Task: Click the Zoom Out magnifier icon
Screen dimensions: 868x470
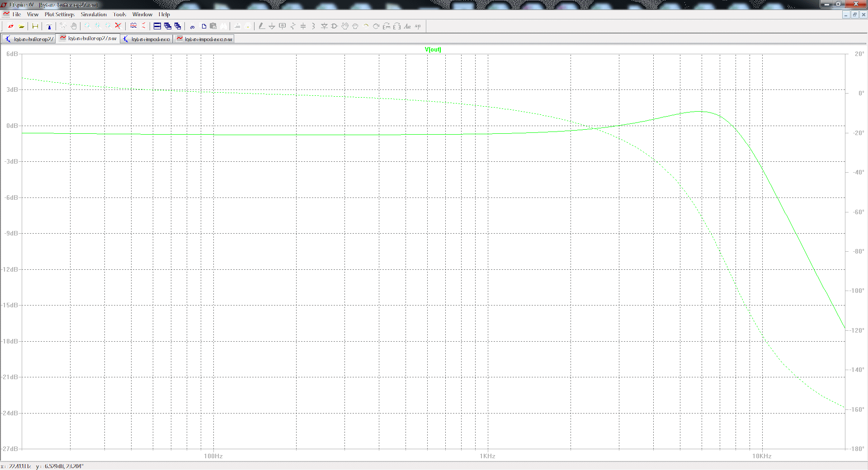Action: pyautogui.click(x=108, y=26)
